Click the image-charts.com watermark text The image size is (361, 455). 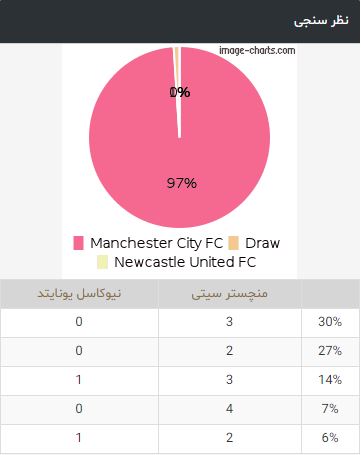click(x=257, y=51)
